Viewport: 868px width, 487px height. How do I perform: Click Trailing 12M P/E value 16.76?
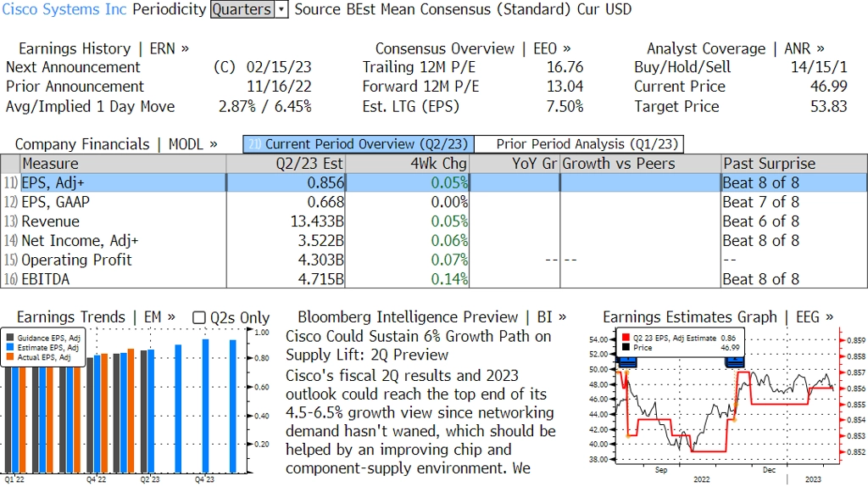coord(565,67)
